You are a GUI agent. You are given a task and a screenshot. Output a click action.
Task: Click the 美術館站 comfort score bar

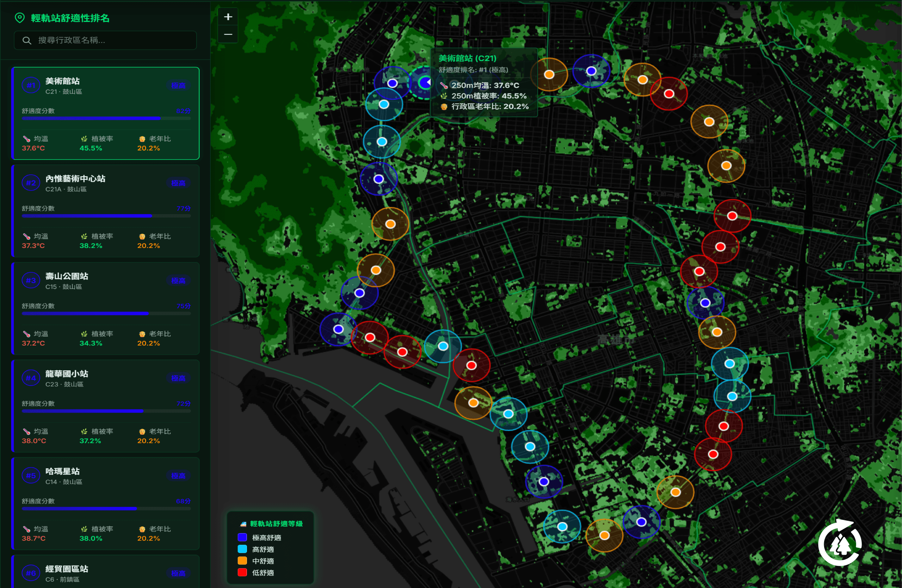tap(106, 119)
